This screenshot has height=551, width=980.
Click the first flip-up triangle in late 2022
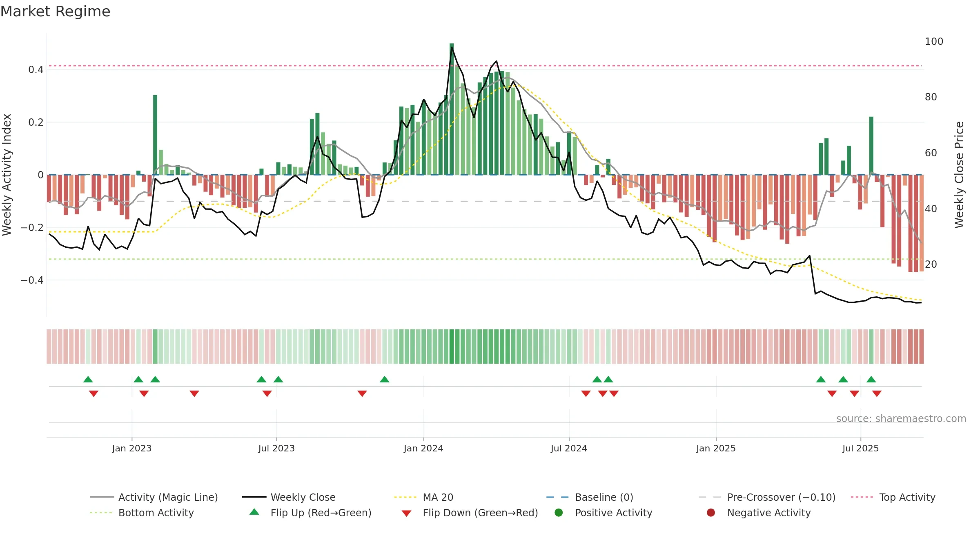point(88,379)
